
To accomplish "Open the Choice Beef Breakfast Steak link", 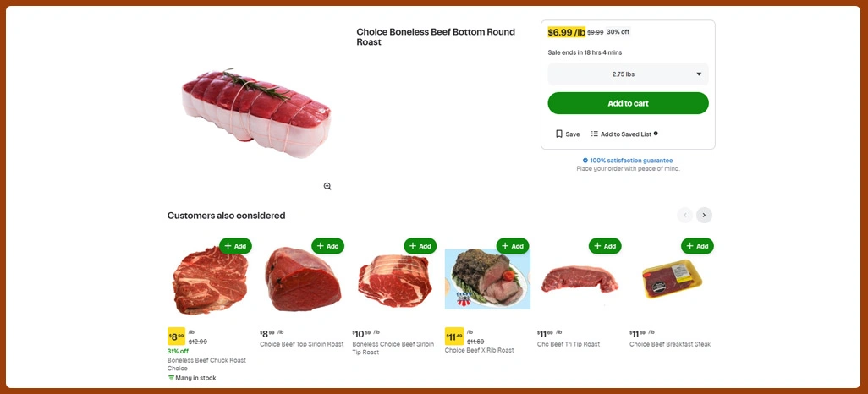I will [669, 344].
